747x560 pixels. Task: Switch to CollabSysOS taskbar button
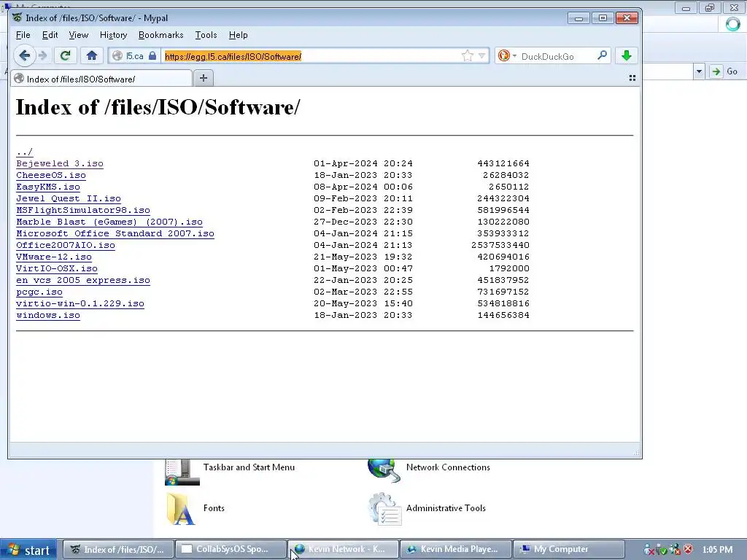[x=230, y=550]
